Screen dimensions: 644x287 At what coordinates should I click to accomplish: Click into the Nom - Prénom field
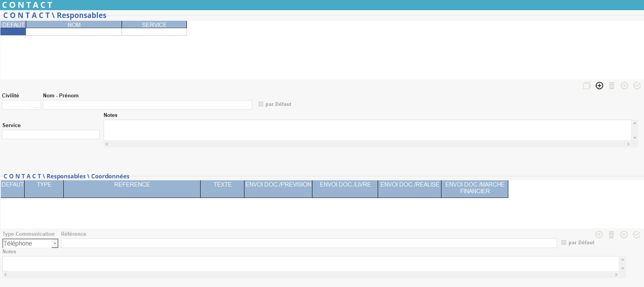pos(147,105)
